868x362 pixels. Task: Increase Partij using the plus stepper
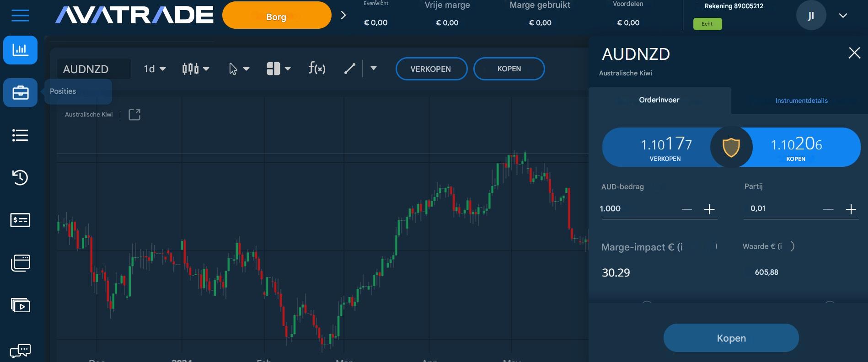coord(852,209)
